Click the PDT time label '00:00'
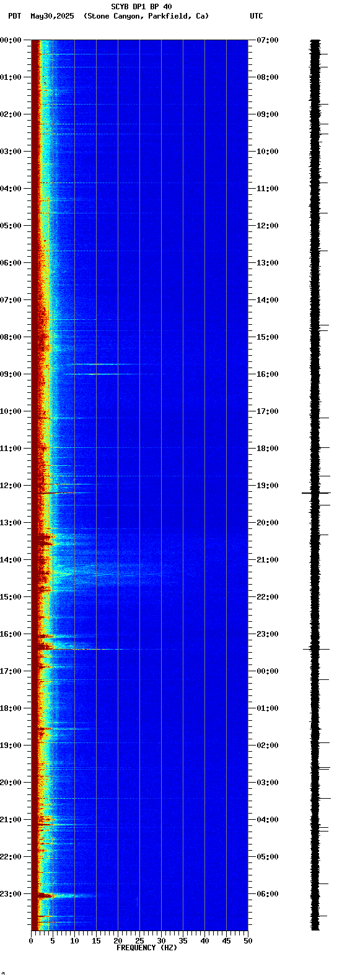 point(11,40)
